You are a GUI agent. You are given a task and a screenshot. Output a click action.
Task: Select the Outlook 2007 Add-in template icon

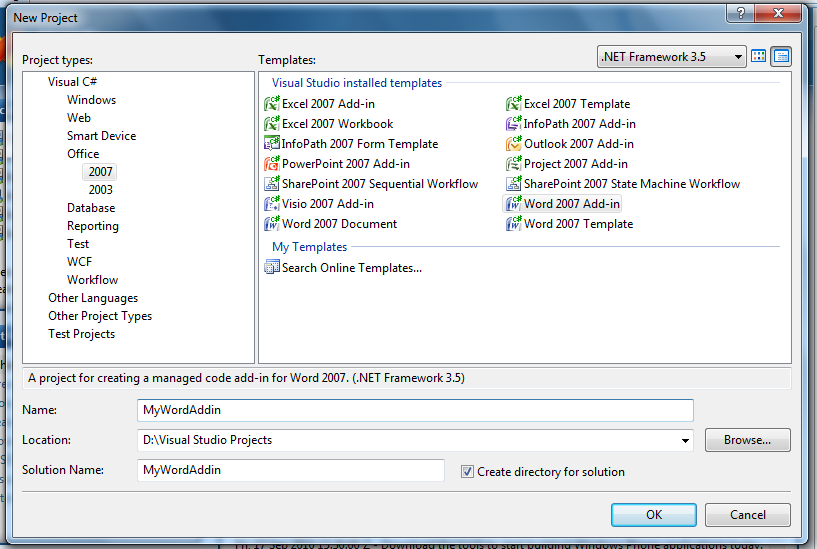tap(513, 143)
